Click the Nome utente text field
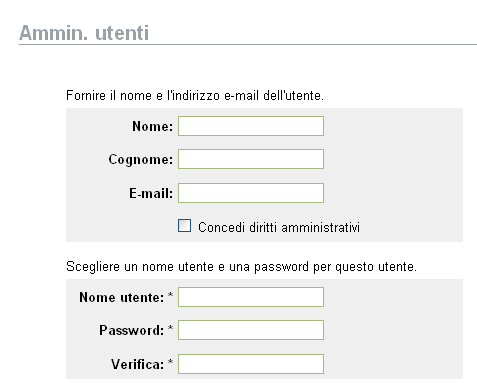This screenshot has width=477, height=387. (x=251, y=297)
